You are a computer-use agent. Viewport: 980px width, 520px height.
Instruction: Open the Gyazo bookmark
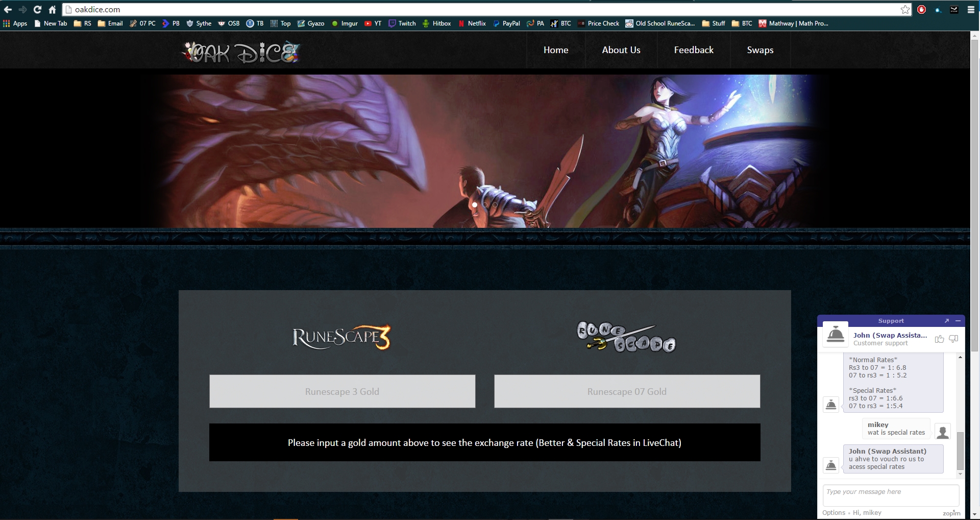click(311, 23)
